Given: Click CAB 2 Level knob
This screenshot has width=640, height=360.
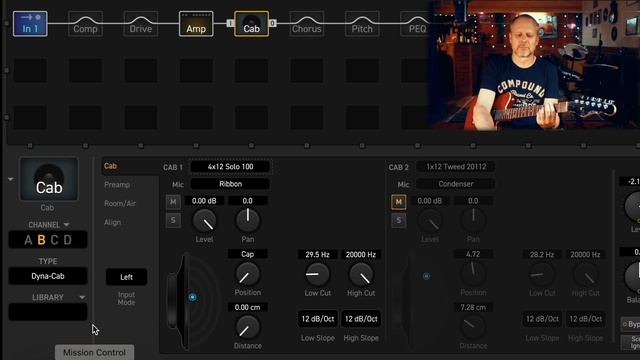Looking at the screenshot, I should tap(430, 221).
